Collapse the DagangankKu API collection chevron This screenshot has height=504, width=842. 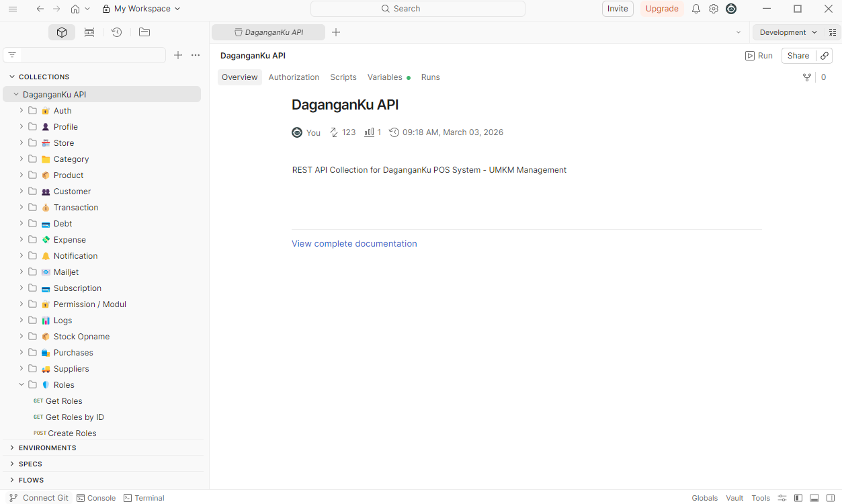coord(16,95)
